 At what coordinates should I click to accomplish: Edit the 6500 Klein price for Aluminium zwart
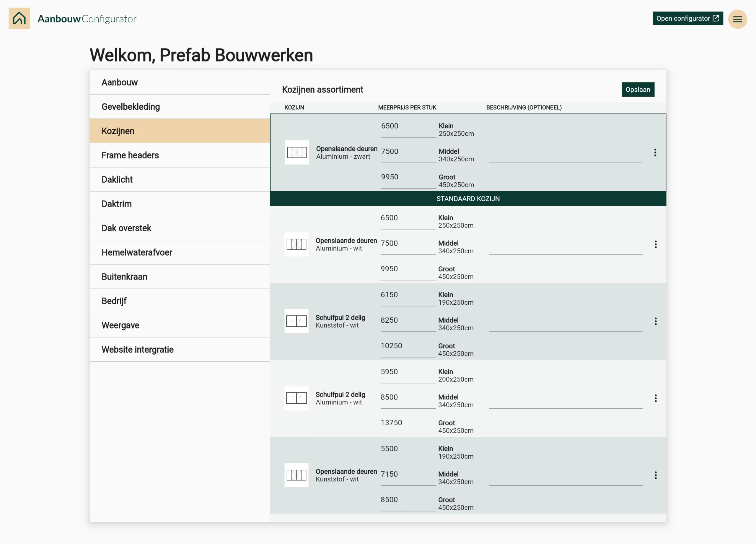[x=408, y=128]
